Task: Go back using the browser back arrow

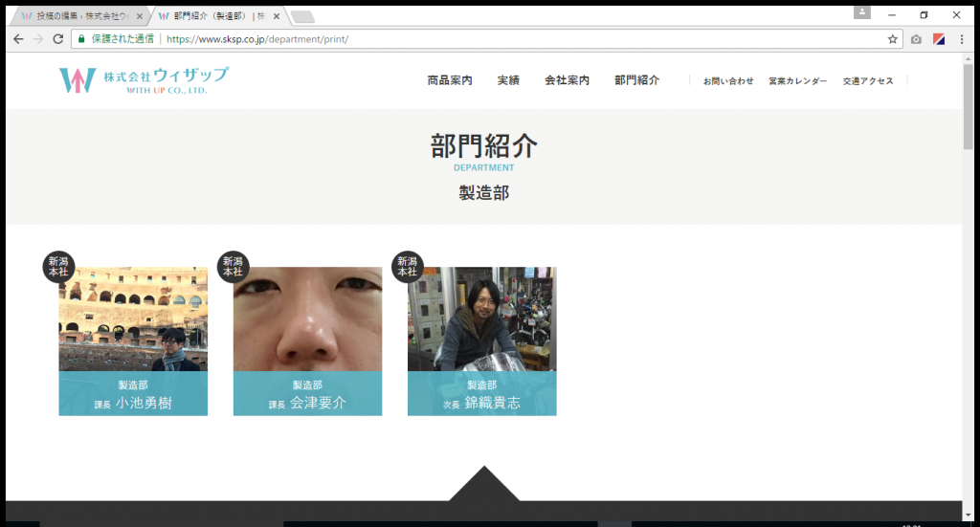Action: point(18,39)
